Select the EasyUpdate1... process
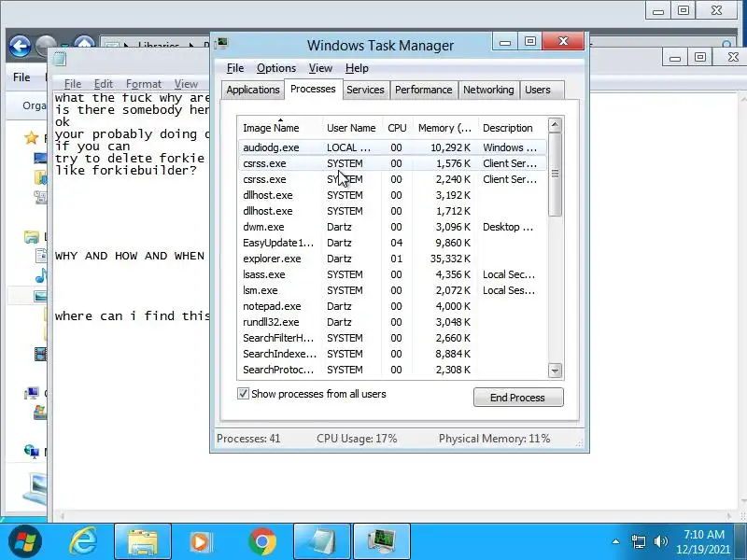The height and width of the screenshot is (560, 747). click(x=392, y=243)
